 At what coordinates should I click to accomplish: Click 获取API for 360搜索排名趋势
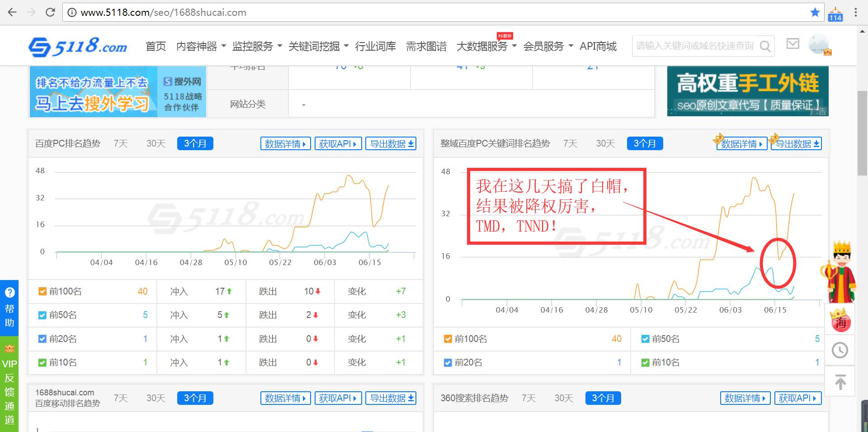pyautogui.click(x=798, y=398)
